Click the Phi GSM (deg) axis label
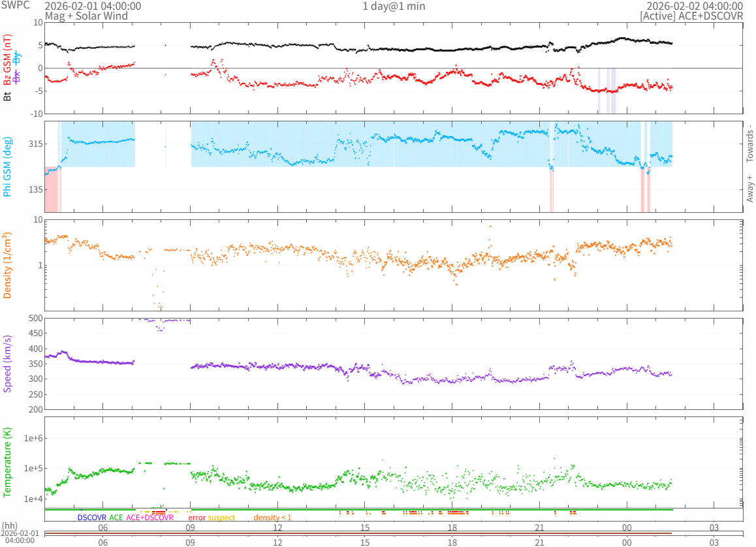Screen dimensions: 756x547 pos(8,167)
